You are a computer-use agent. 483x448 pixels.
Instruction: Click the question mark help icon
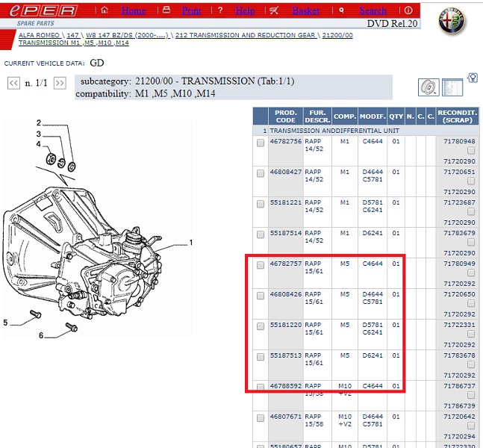(x=220, y=10)
